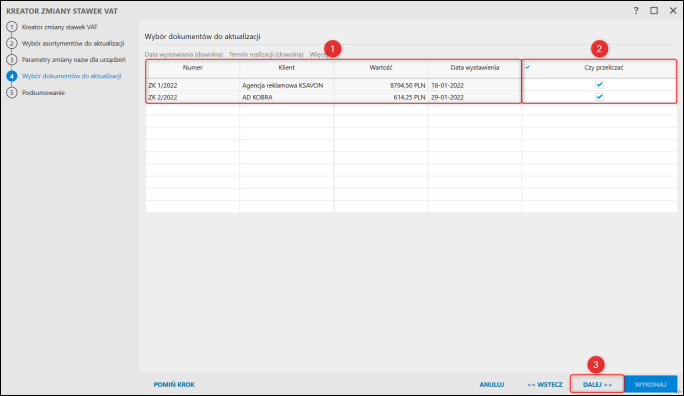The image size is (684, 396).
Task: Go to Parametry zmiany nazw dla urządzeń step
Action: [74, 60]
